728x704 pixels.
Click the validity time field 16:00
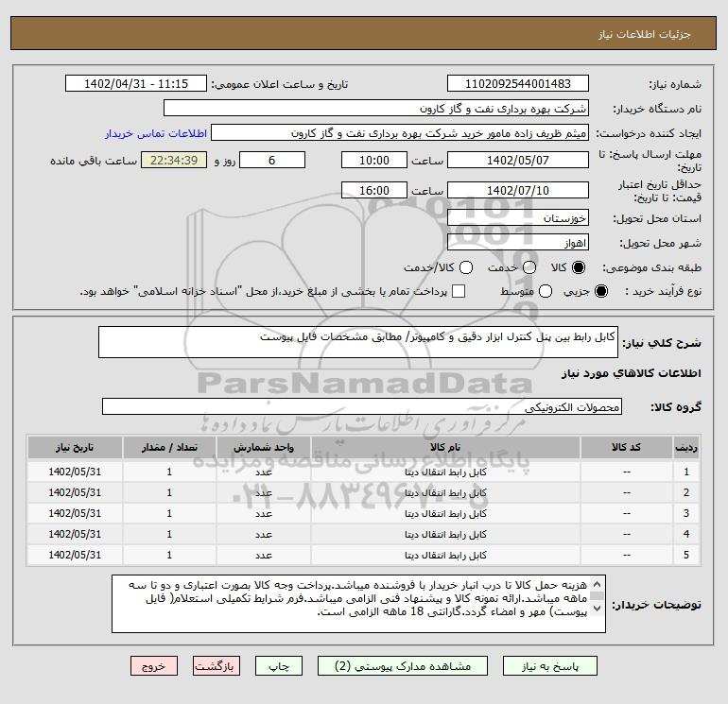coord(374,190)
